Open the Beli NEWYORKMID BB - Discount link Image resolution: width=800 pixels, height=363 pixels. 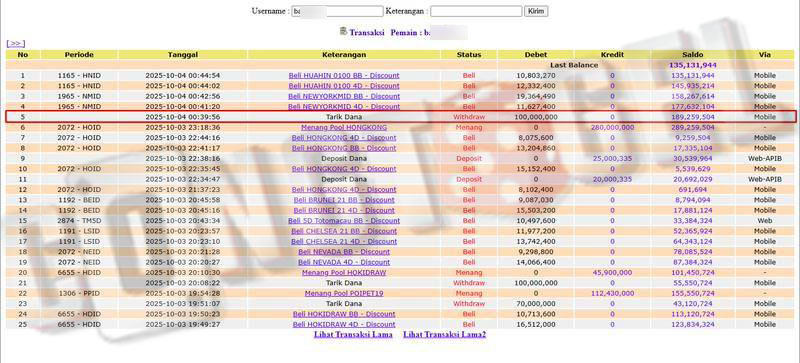click(344, 96)
